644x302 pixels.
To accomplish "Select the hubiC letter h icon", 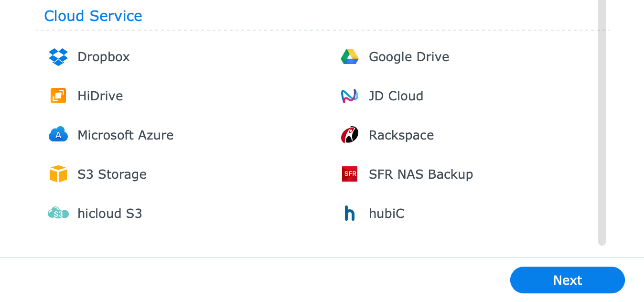I will click(350, 213).
